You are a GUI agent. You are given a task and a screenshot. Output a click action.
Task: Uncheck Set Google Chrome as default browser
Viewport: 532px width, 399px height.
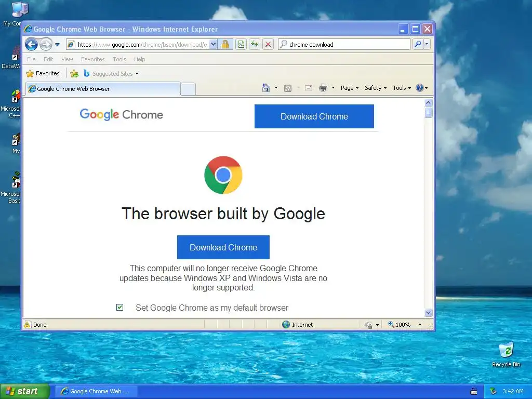coord(120,308)
